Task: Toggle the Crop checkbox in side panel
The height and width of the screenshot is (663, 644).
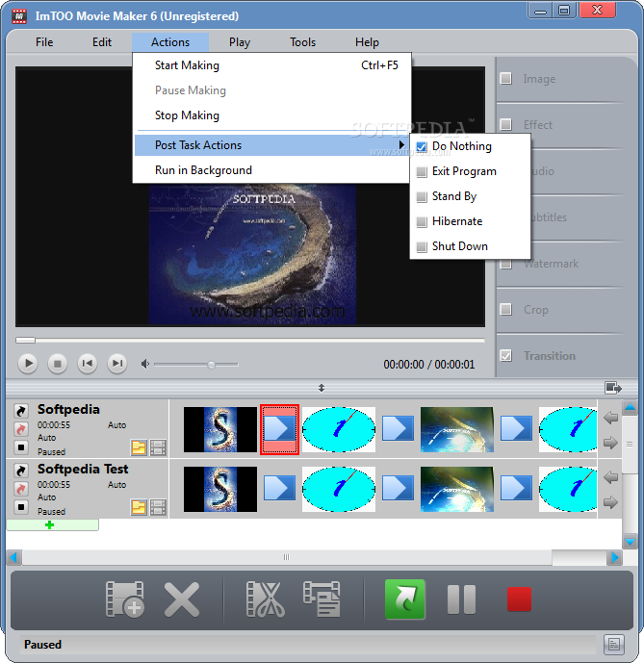Action: [x=506, y=310]
